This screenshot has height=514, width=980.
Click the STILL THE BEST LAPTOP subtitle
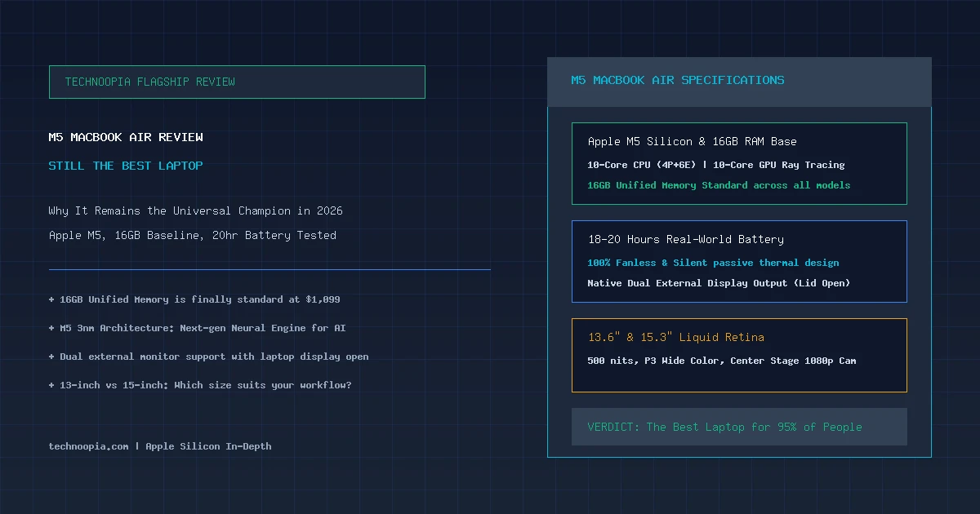126,166
